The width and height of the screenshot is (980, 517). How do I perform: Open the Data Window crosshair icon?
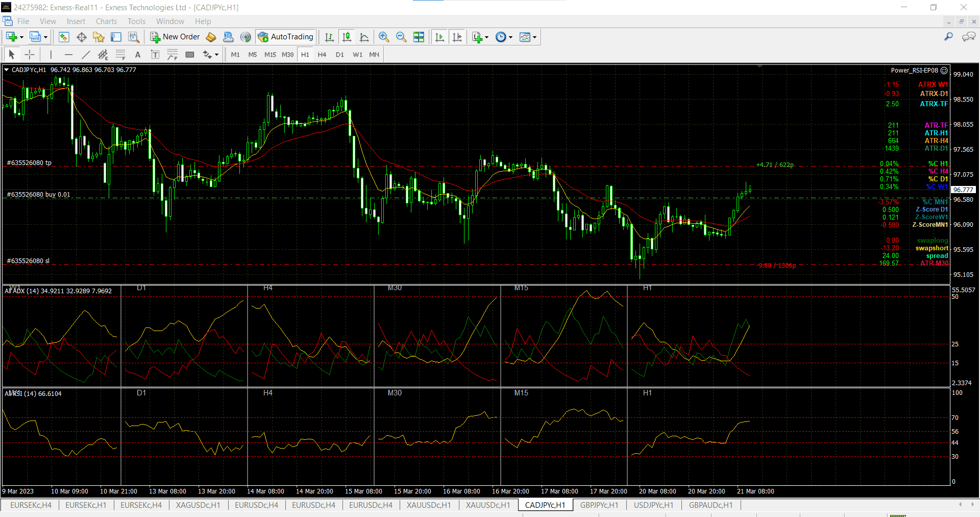tap(81, 37)
